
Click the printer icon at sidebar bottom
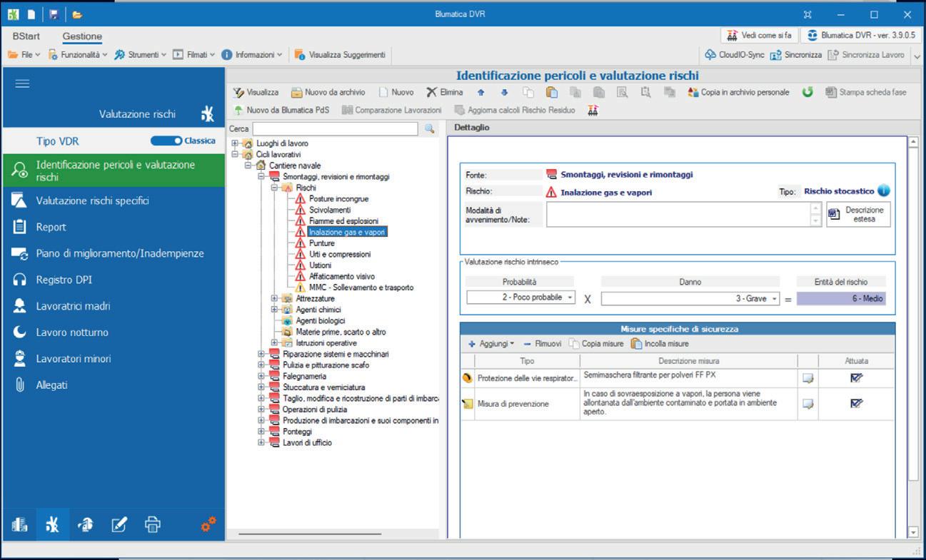(x=153, y=525)
